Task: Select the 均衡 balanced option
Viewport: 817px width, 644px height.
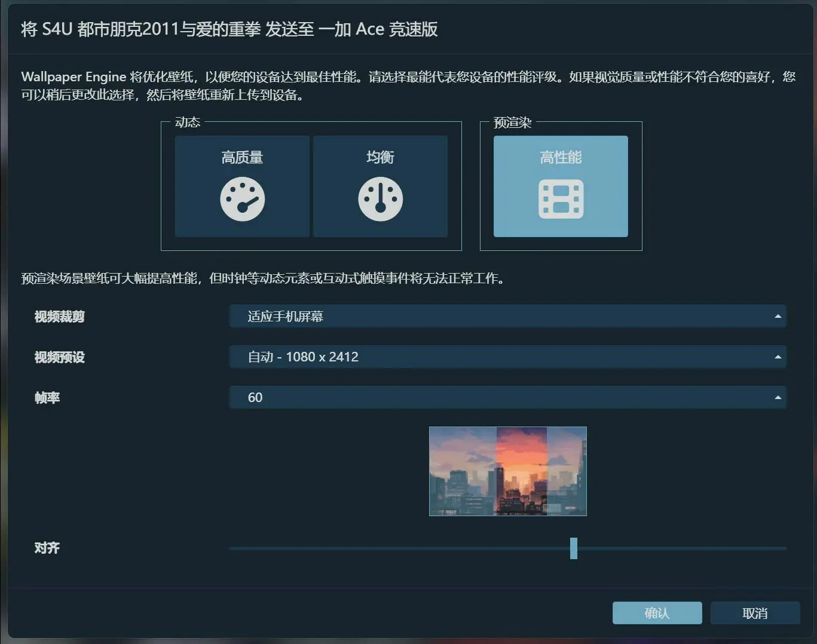Action: coord(380,186)
